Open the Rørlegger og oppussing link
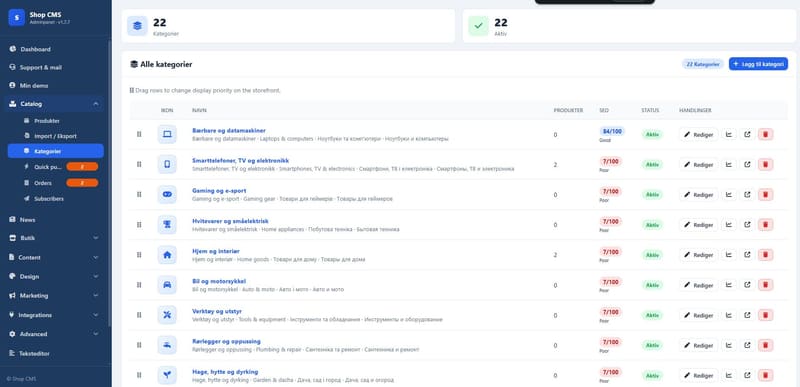Screen dimensions: 800x387 coord(226,341)
